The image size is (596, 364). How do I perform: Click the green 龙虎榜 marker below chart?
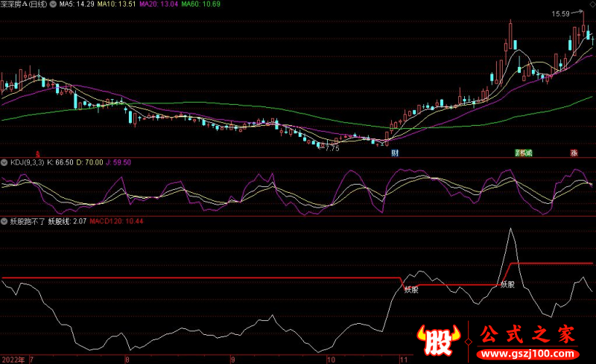pos(524,153)
